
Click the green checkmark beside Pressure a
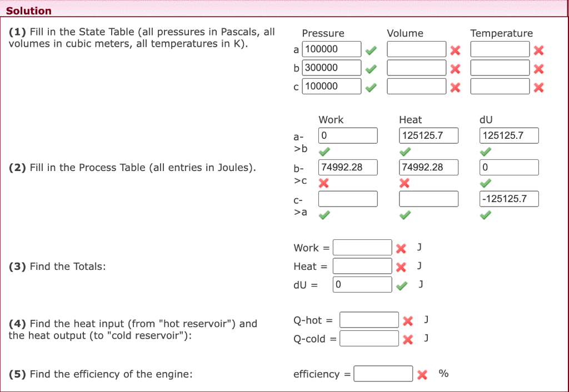coord(371,49)
